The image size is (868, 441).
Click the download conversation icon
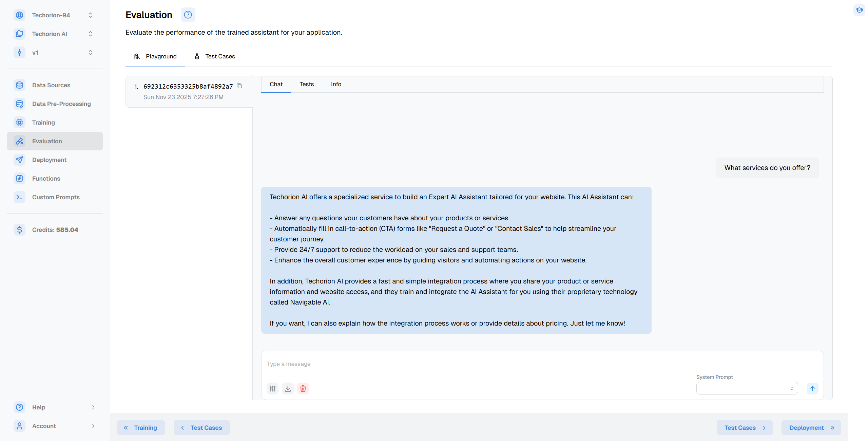(288, 388)
